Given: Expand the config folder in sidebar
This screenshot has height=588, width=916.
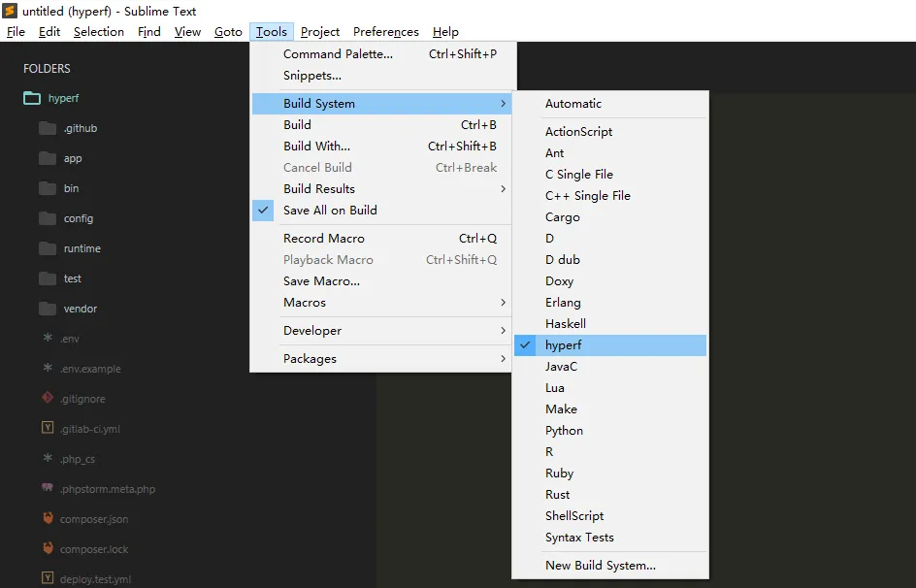Looking at the screenshot, I should point(79,218).
